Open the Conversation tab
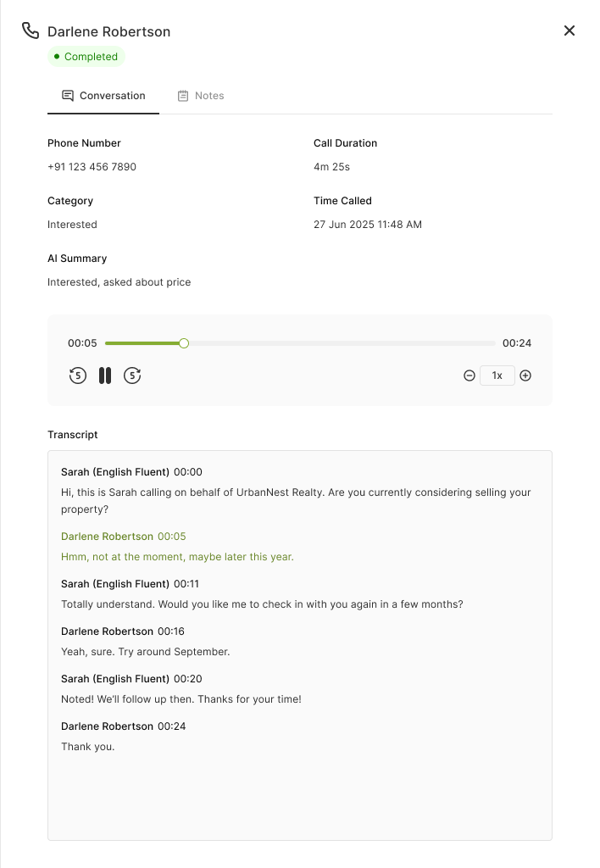Image resolution: width=600 pixels, height=868 pixels. 103,96
